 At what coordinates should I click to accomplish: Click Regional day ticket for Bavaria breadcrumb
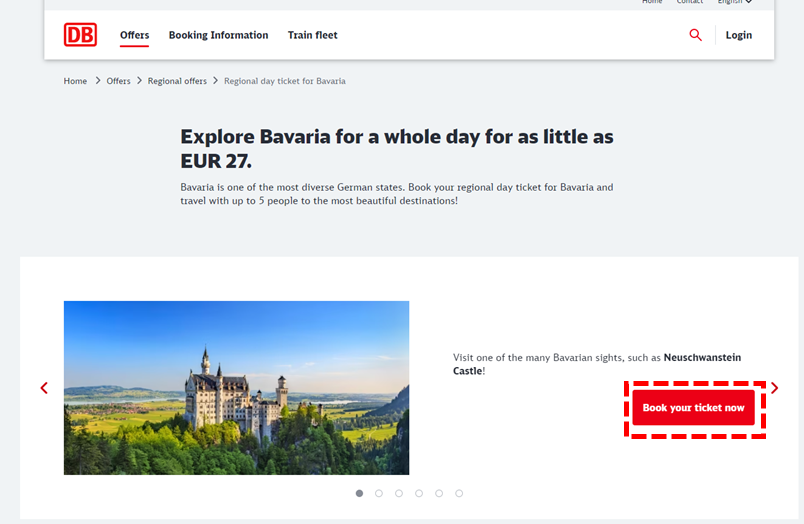click(x=285, y=81)
